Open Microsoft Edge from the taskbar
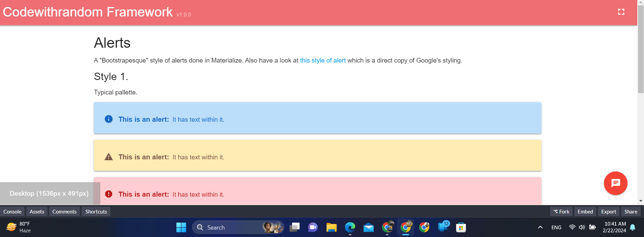 (x=350, y=228)
